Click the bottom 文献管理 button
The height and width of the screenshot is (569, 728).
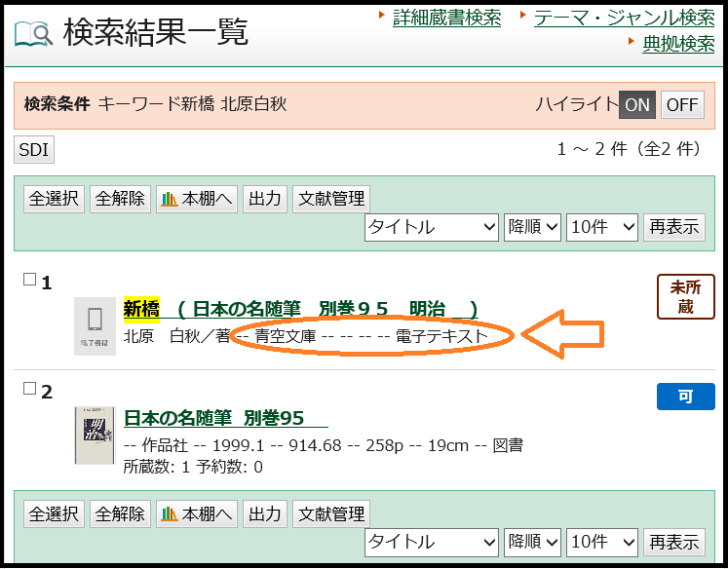331,513
